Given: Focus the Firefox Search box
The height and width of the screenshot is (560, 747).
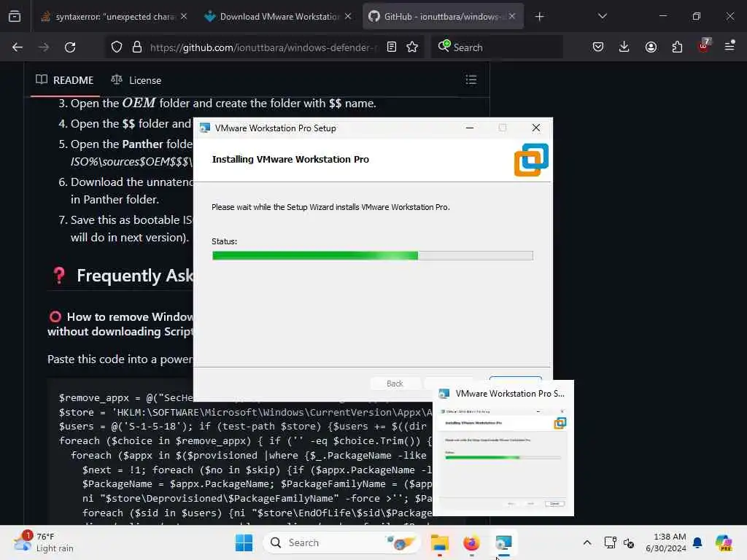Looking at the screenshot, I should click(498, 47).
